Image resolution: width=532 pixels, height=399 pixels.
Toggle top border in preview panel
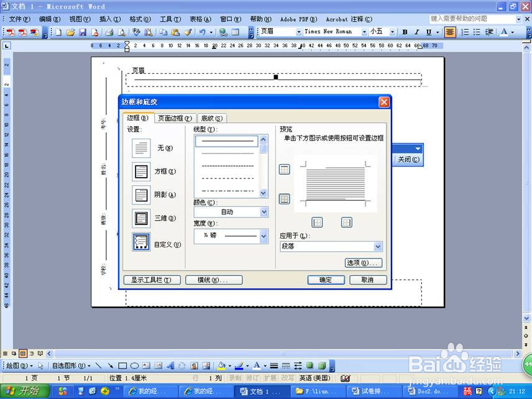tap(284, 169)
